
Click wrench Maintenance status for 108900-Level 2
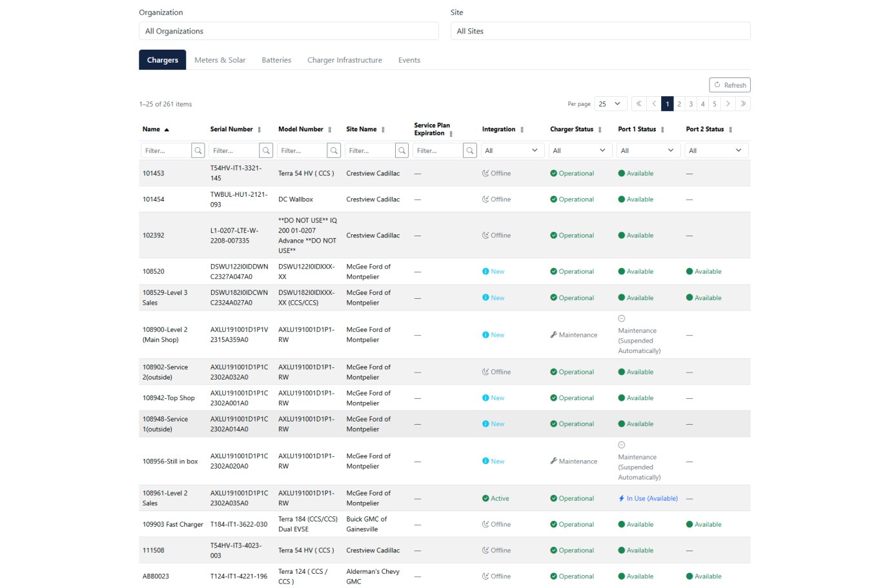pos(573,335)
